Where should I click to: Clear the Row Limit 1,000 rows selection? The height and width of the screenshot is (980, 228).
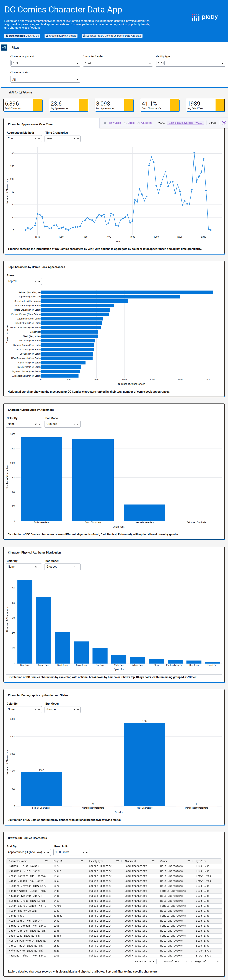click(x=83, y=853)
